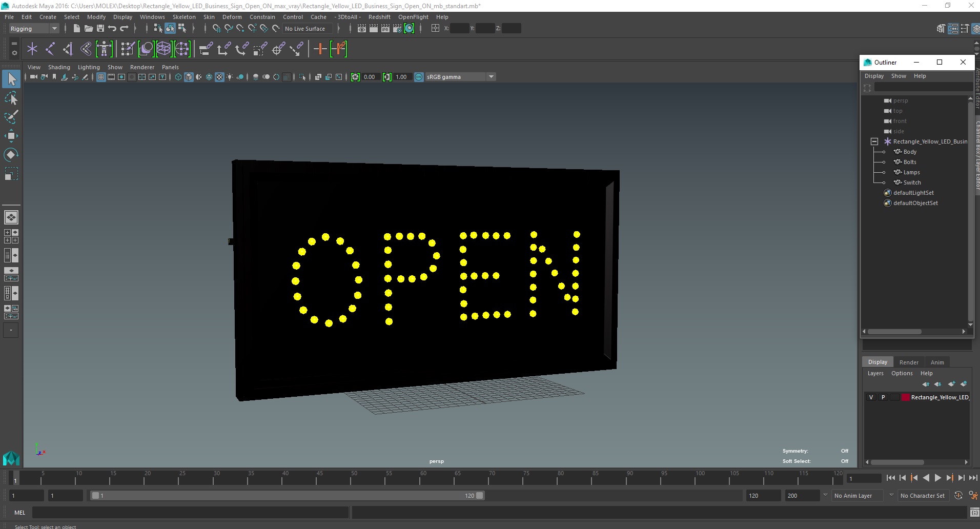The image size is (980, 529).
Task: Activate the Scale tool
Action: point(11,174)
